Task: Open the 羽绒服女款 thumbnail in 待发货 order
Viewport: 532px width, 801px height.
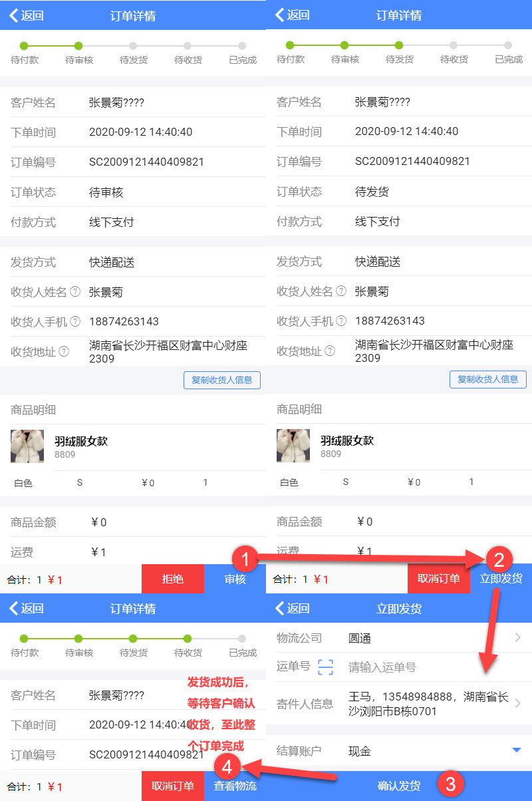Action: (293, 446)
